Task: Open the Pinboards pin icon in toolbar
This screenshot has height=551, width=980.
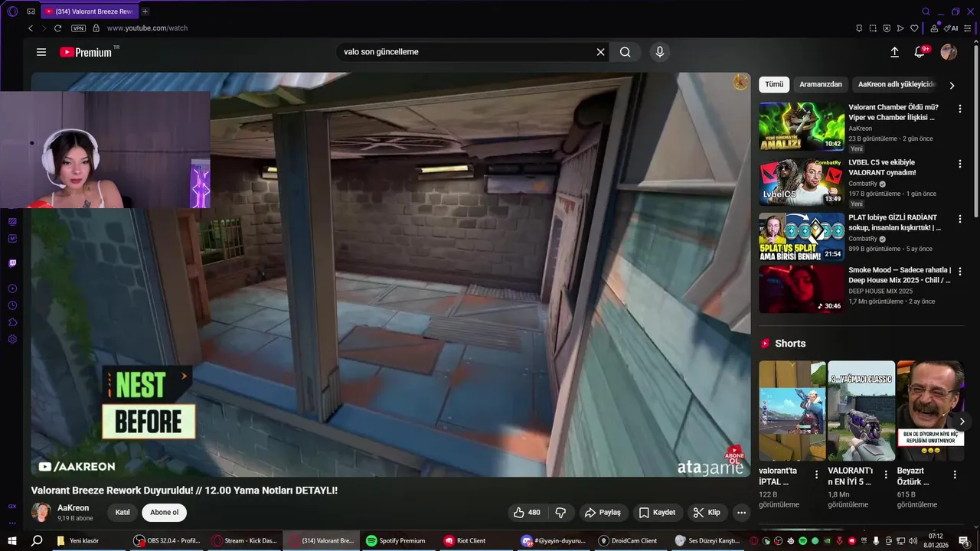Action: (x=859, y=28)
